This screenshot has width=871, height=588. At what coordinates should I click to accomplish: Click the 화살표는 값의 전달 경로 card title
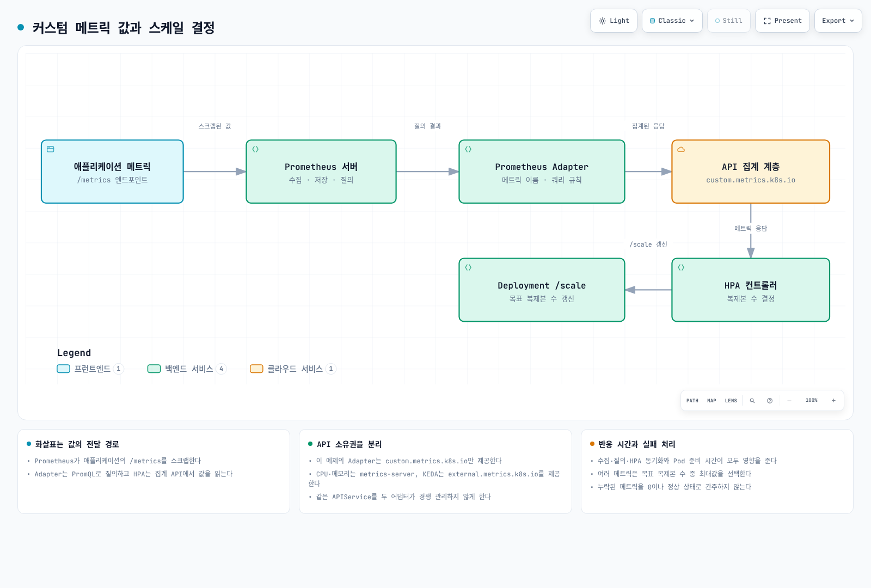[x=77, y=444]
